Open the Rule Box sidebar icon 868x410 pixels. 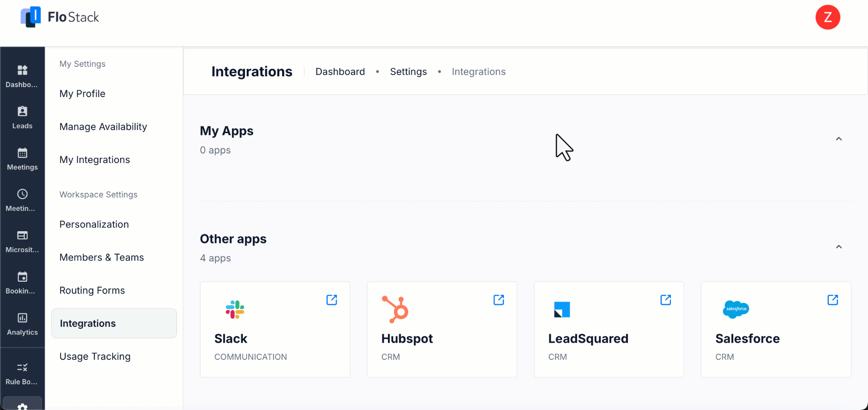point(22,373)
